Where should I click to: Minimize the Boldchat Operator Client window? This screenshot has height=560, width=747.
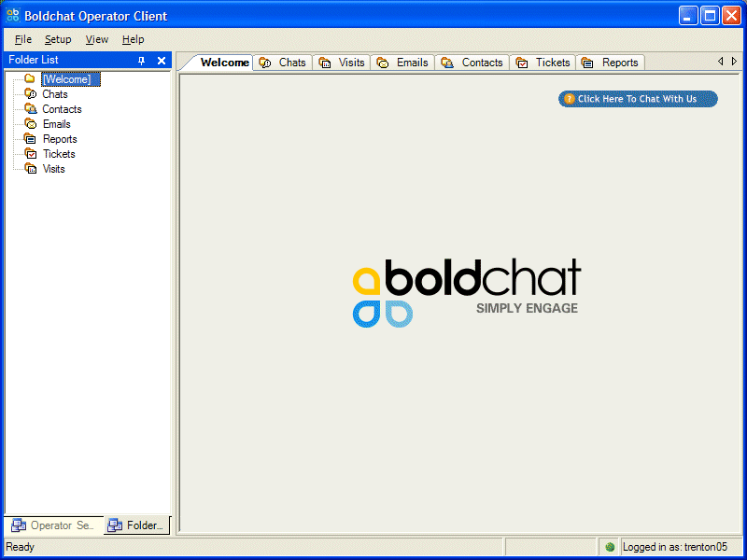coord(688,16)
